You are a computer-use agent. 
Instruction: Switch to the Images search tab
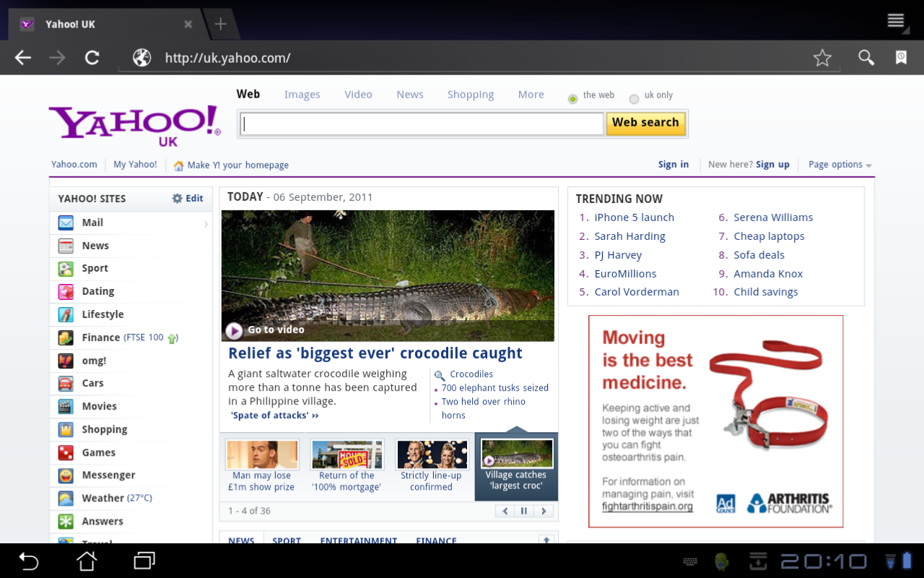pos(302,95)
